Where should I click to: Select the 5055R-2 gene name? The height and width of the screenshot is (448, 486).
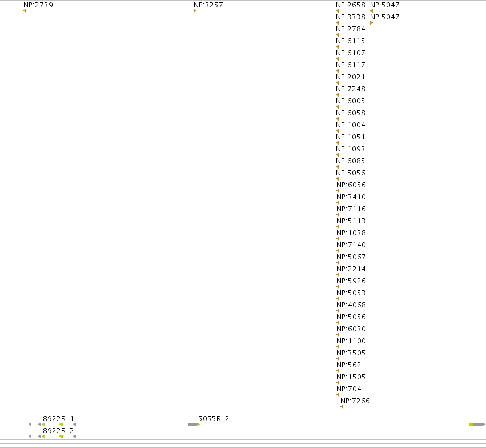coord(214,419)
